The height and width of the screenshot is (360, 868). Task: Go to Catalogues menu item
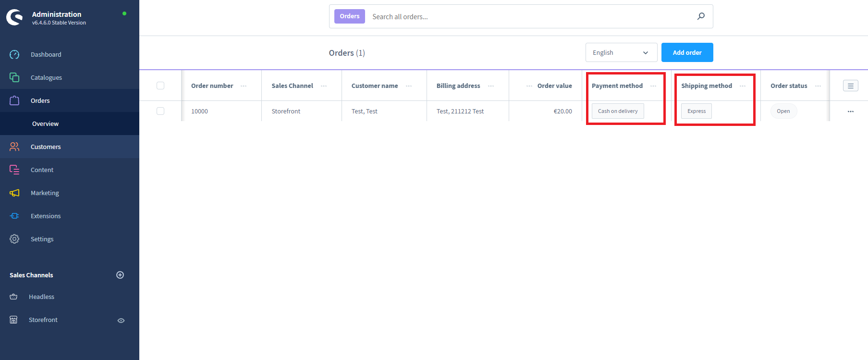click(x=46, y=77)
